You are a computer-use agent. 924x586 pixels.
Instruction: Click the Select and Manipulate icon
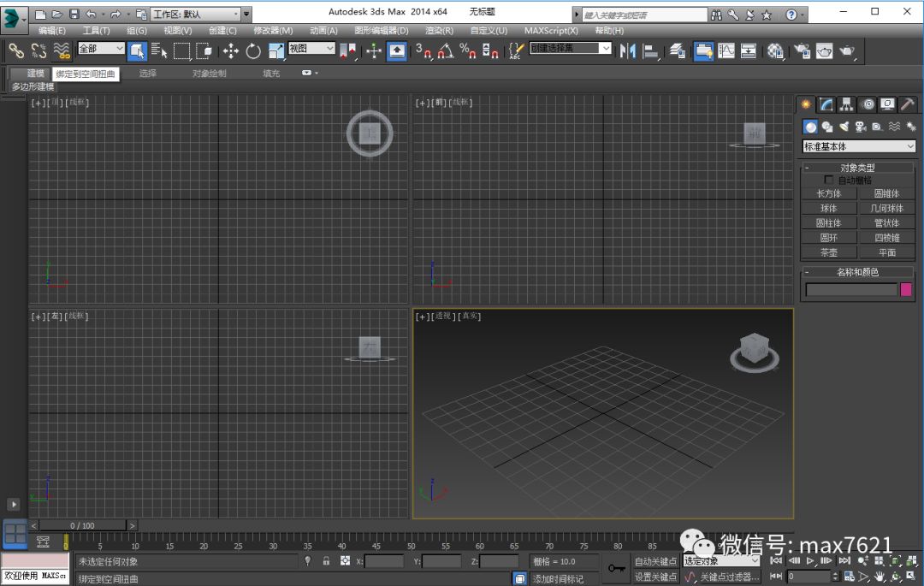[374, 51]
